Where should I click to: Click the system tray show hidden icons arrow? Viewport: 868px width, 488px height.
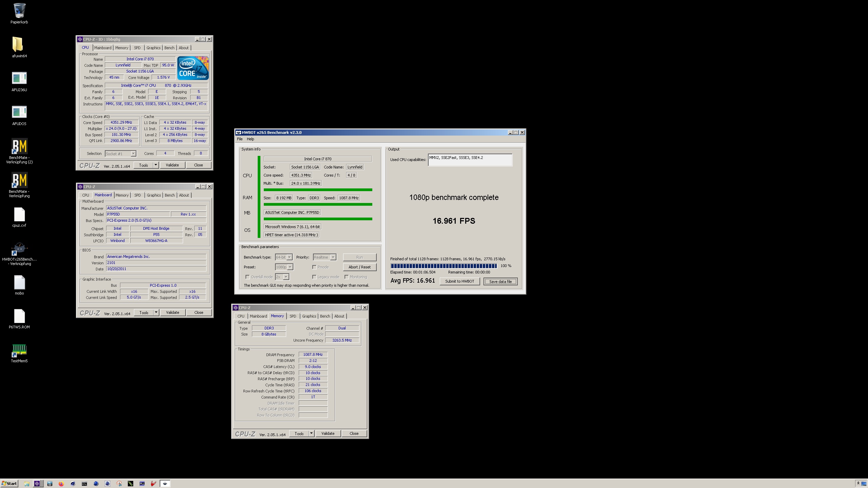858,483
